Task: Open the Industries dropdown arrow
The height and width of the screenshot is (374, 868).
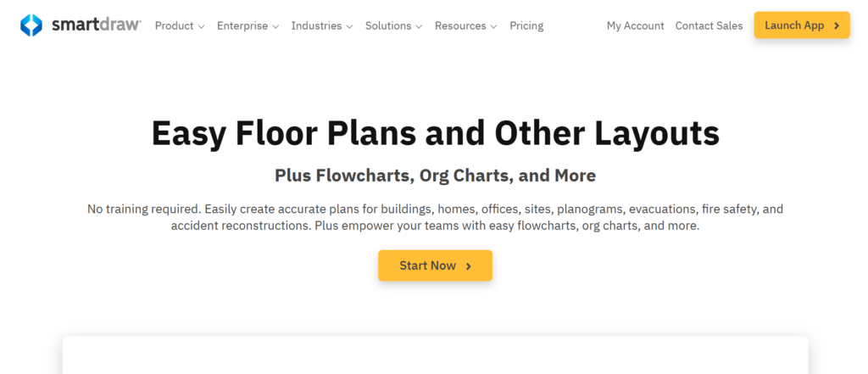Action: 349,26
